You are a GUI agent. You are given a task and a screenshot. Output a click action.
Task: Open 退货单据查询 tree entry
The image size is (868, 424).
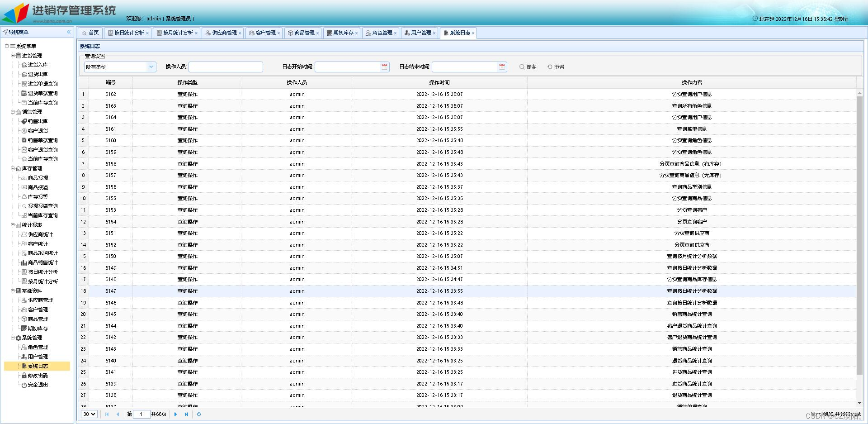pyautogui.click(x=42, y=93)
